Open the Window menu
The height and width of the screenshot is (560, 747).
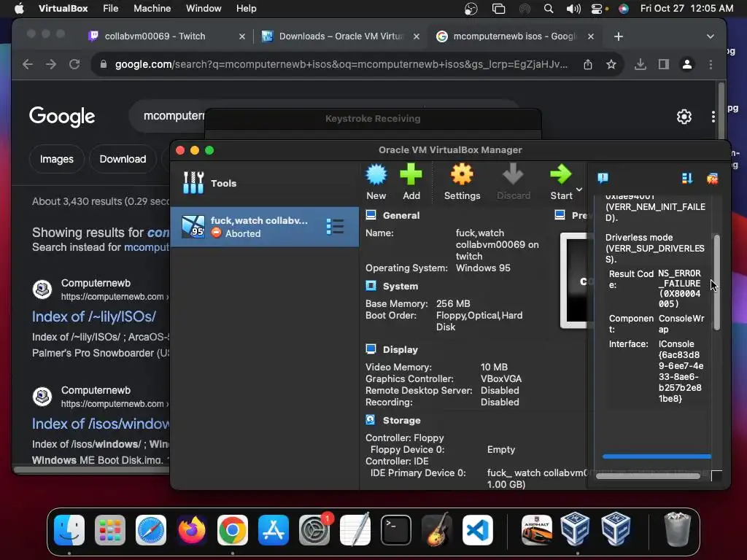coord(204,9)
